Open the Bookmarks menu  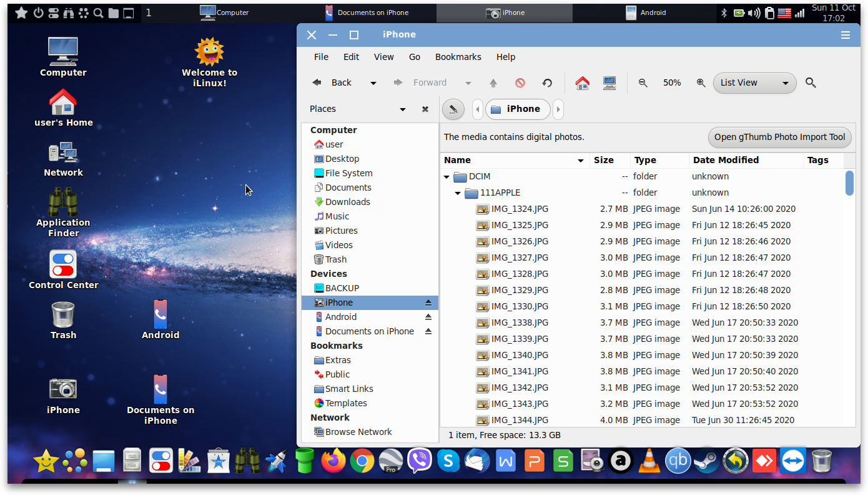click(x=458, y=57)
